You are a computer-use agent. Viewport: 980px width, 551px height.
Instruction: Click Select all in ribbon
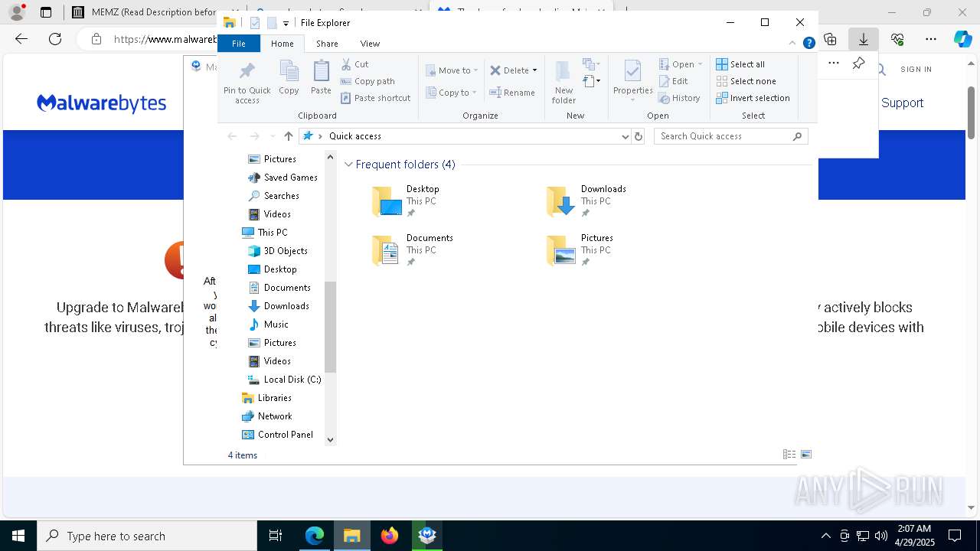point(740,64)
